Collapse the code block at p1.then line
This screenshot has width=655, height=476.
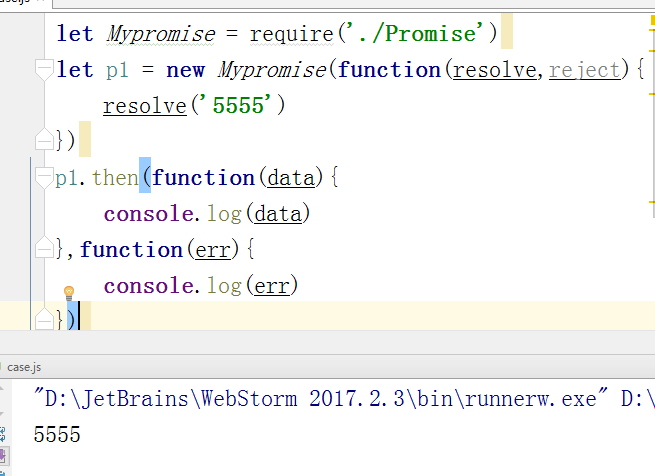[43, 178]
